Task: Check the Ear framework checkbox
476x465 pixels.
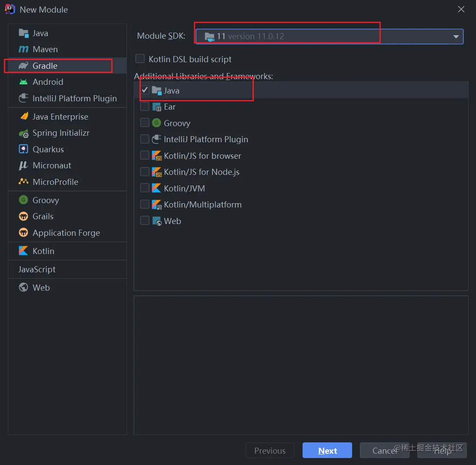Action: (145, 107)
